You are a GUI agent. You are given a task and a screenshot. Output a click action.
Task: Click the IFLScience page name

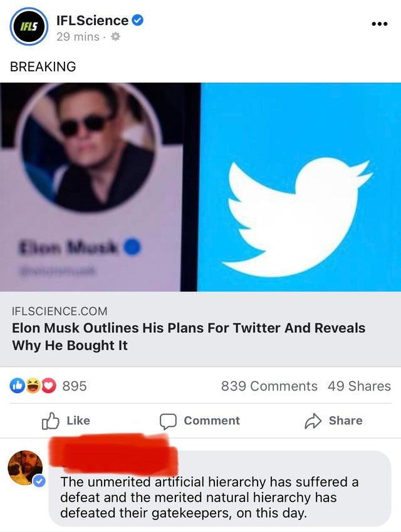coord(91,19)
